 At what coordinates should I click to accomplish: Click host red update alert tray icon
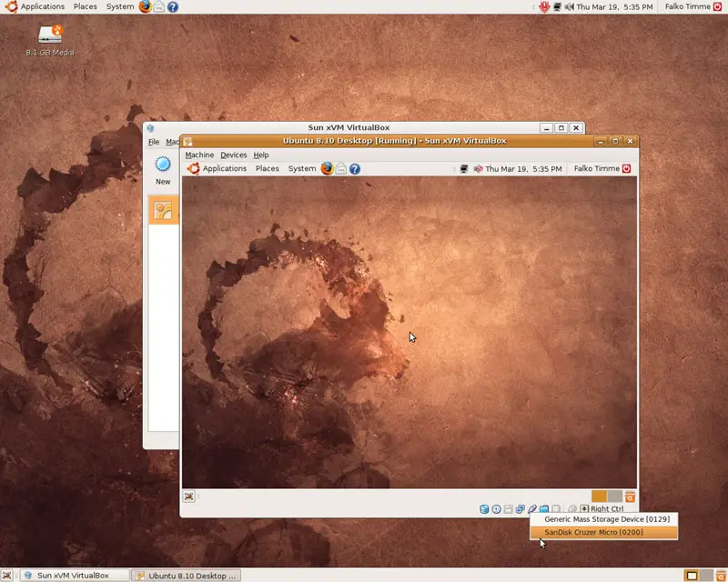coord(544,6)
